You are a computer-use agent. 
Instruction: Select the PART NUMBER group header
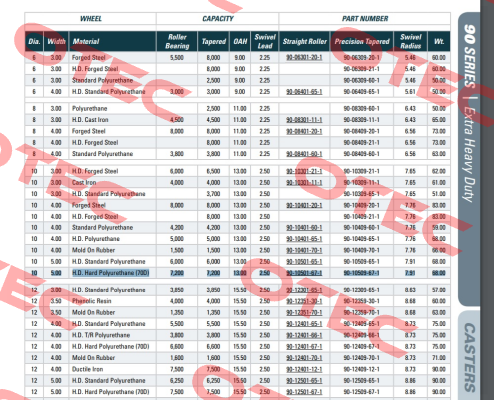[365, 19]
